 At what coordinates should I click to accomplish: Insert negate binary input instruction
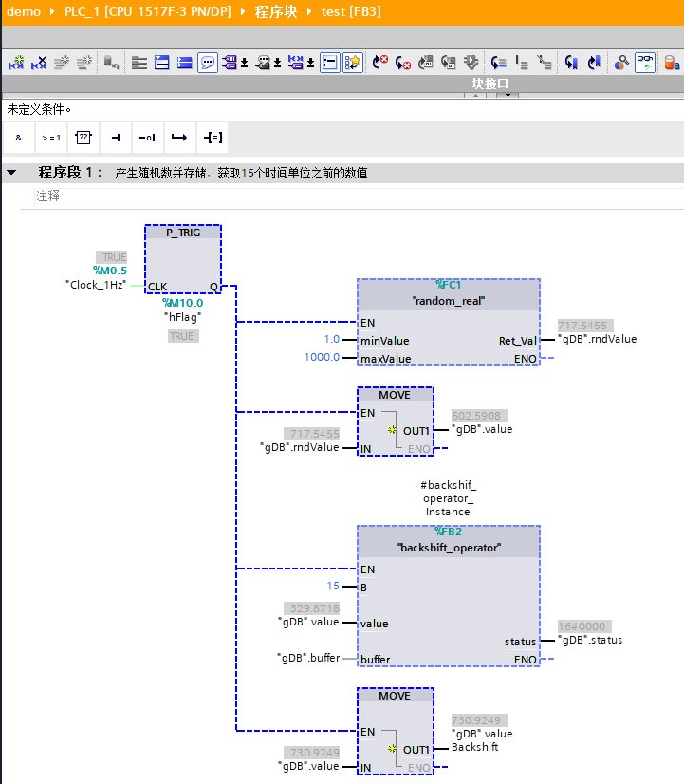(x=147, y=138)
